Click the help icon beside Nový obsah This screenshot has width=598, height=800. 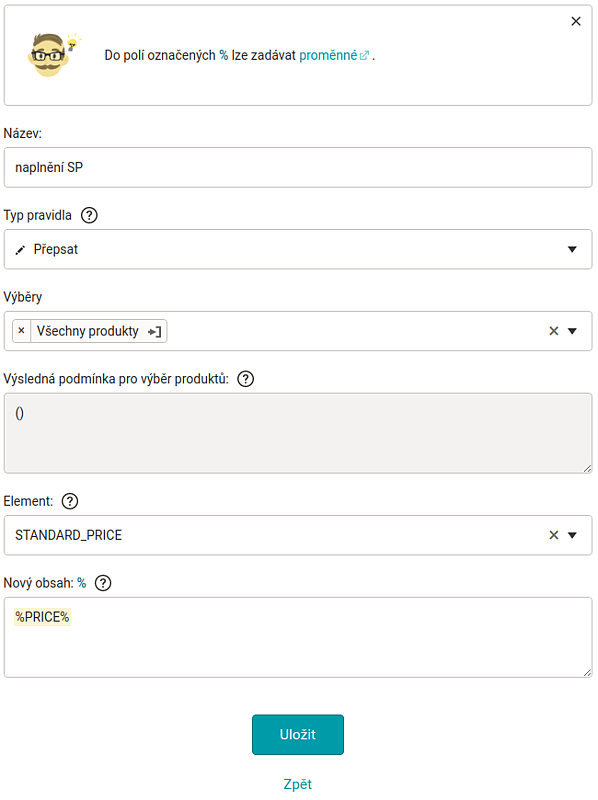(x=103, y=583)
